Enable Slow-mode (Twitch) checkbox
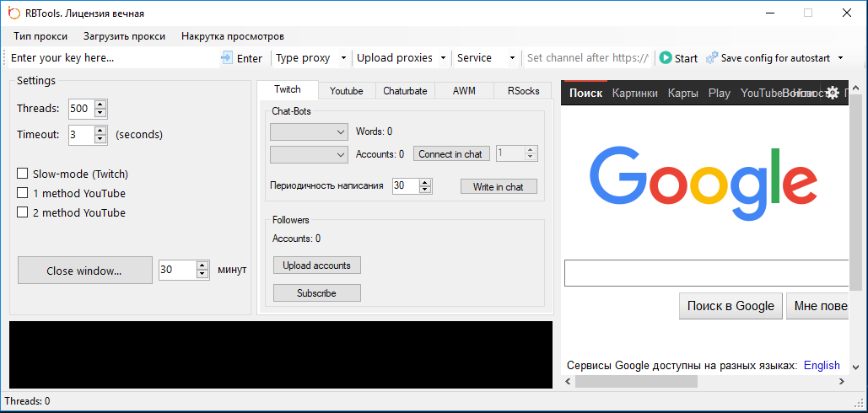This screenshot has width=868, height=413. coord(23,174)
